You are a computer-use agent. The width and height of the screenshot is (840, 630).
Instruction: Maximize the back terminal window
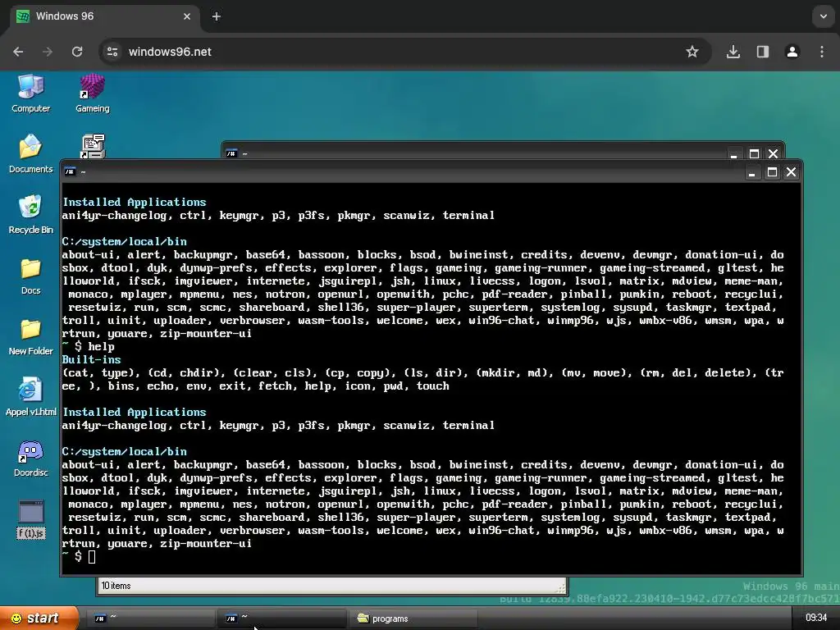[754, 153]
